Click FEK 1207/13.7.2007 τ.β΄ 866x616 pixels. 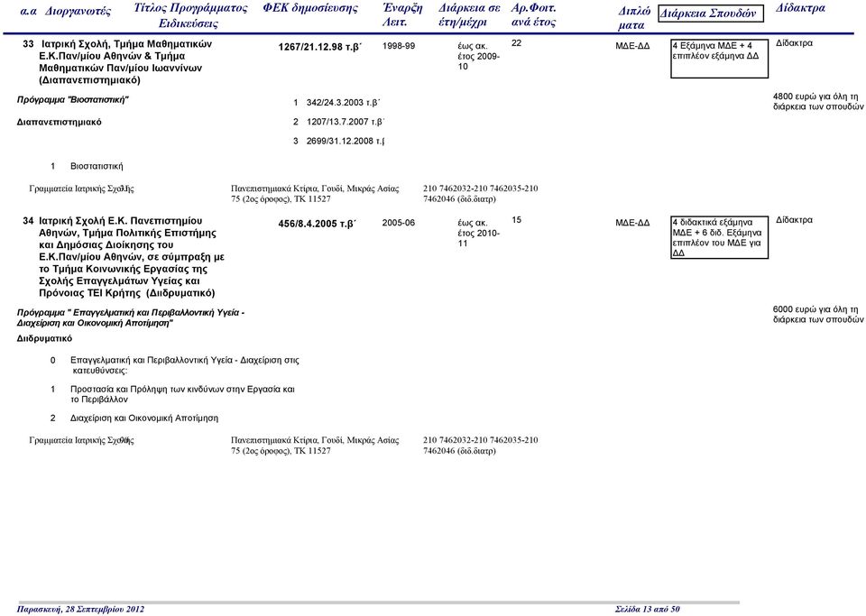(x=345, y=122)
